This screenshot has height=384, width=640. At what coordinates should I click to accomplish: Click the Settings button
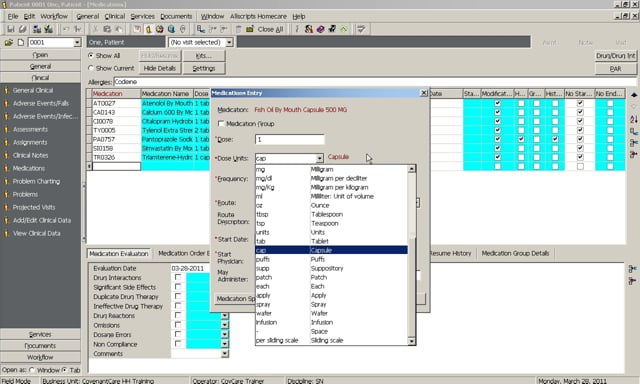[204, 68]
